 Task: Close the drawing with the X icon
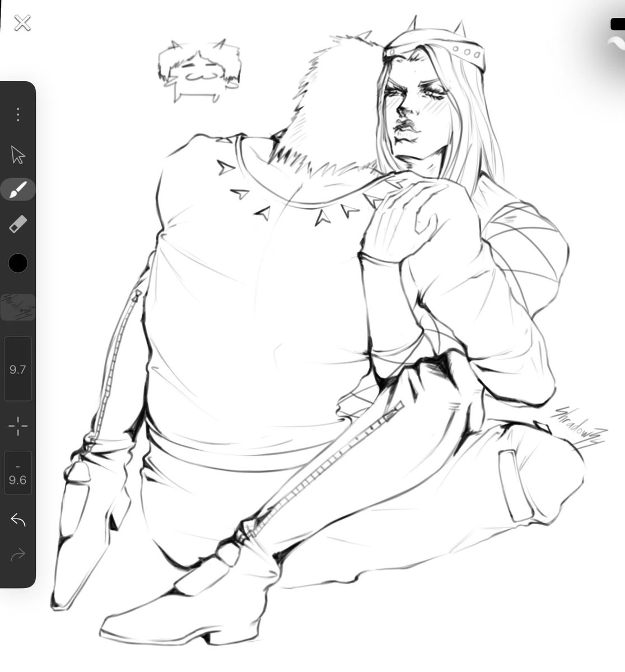pyautogui.click(x=22, y=23)
